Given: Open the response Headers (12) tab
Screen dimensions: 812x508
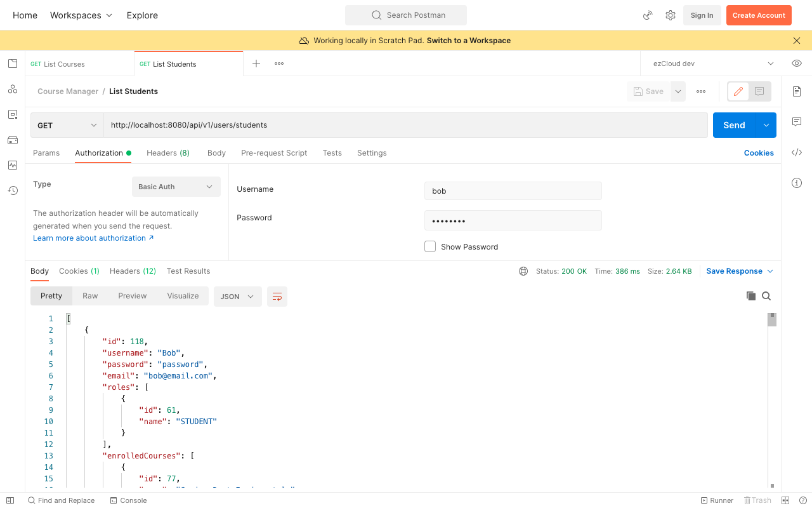Looking at the screenshot, I should click(133, 271).
